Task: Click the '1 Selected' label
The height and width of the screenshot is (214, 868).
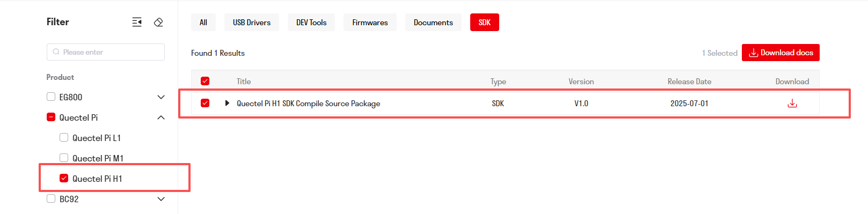Action: click(720, 53)
